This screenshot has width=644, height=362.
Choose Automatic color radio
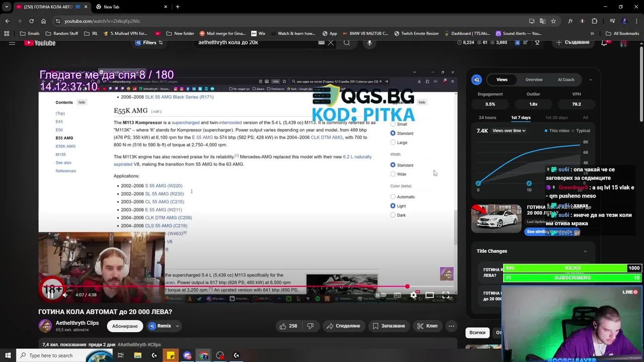[x=393, y=197]
